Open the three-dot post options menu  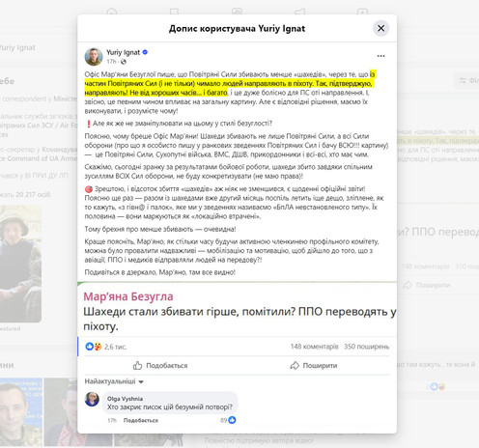(380, 56)
